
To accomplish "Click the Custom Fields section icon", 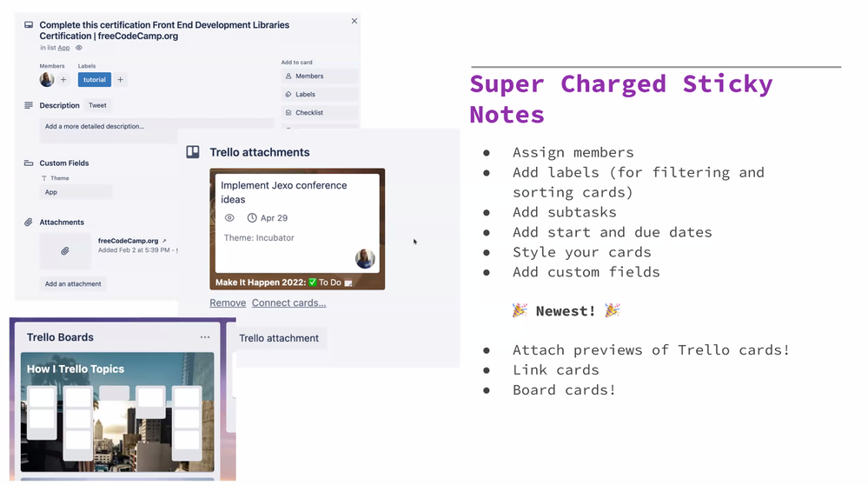I will click(x=29, y=163).
